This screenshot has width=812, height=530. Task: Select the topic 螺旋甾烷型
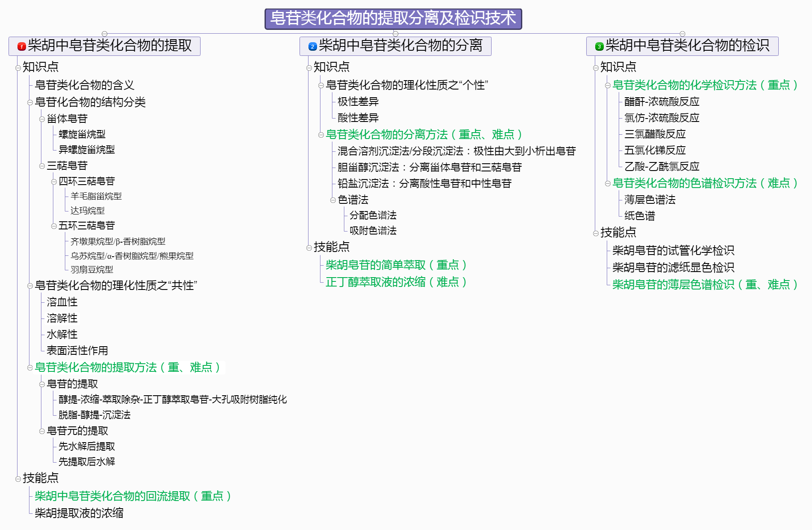click(x=82, y=134)
